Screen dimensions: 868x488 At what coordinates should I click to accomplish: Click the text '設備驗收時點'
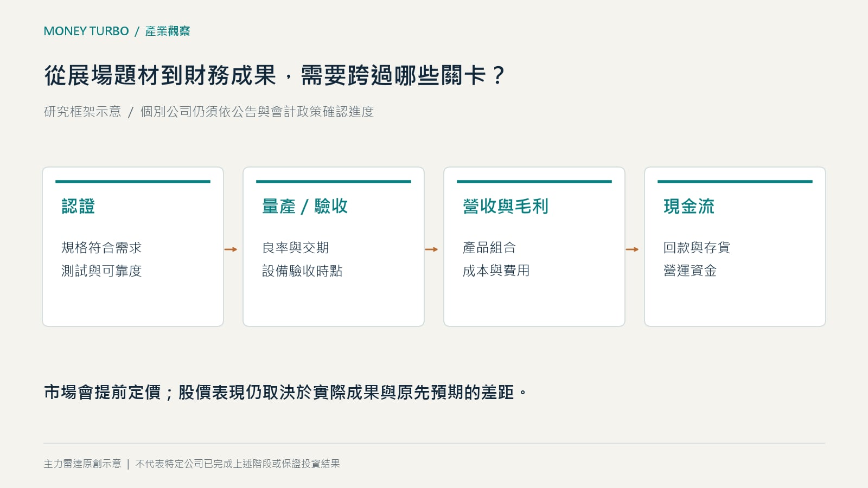[x=302, y=271]
